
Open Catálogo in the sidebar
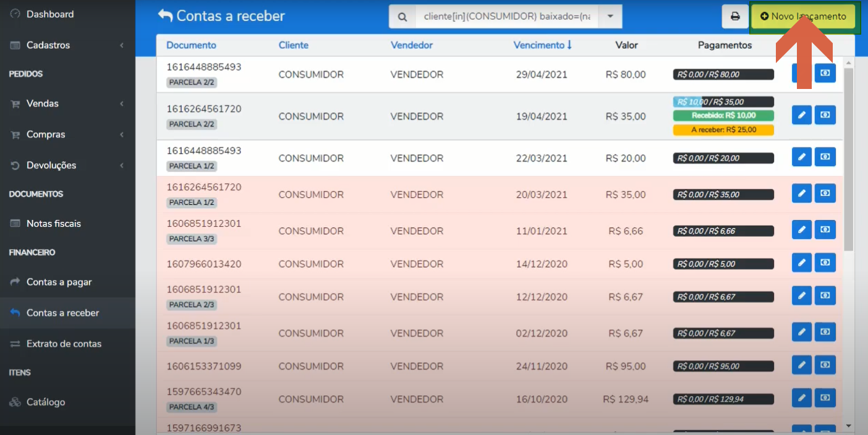tap(67, 402)
